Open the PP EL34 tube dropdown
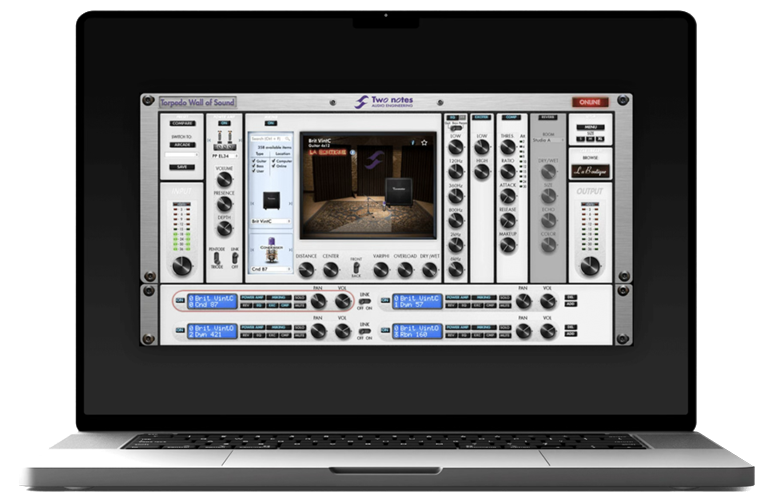This screenshot has width=772, height=502. click(225, 156)
